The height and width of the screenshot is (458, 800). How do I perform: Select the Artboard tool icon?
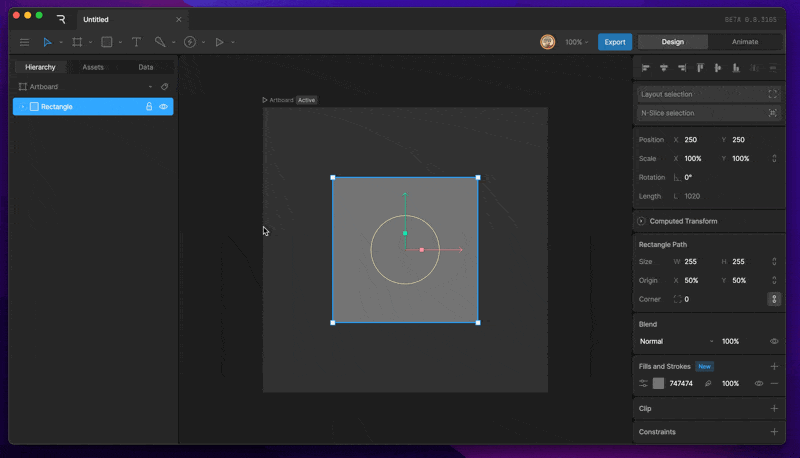[x=77, y=42]
